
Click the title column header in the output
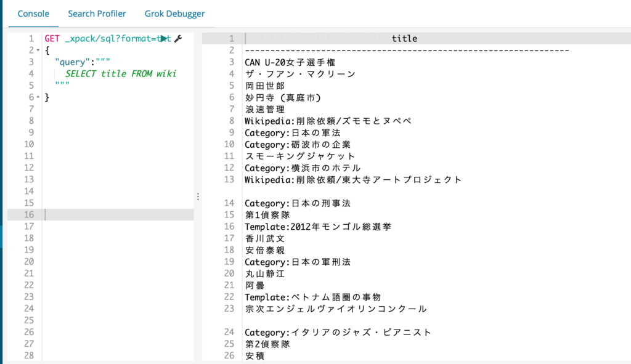coord(404,39)
